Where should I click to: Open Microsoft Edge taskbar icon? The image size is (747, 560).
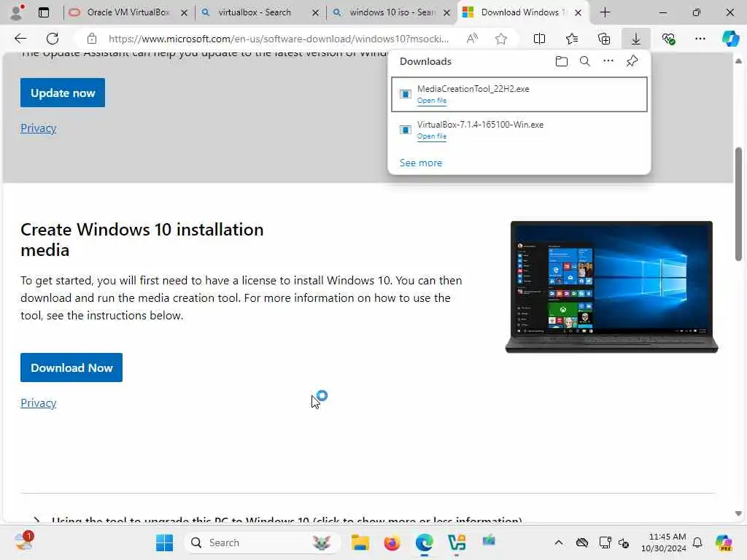tap(424, 542)
